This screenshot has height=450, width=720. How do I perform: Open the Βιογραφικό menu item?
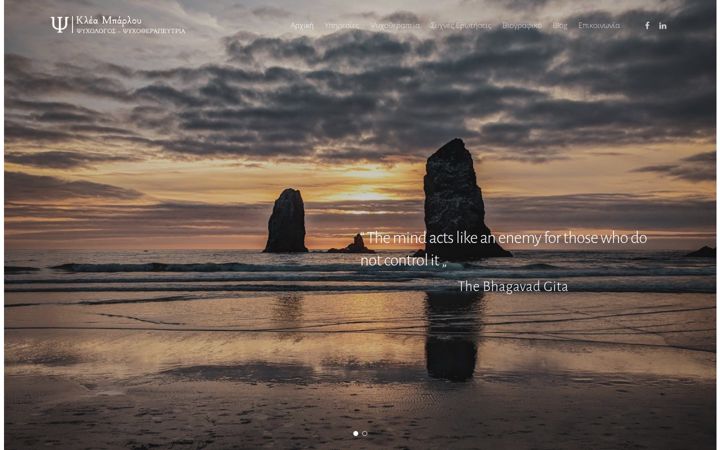coord(522,26)
